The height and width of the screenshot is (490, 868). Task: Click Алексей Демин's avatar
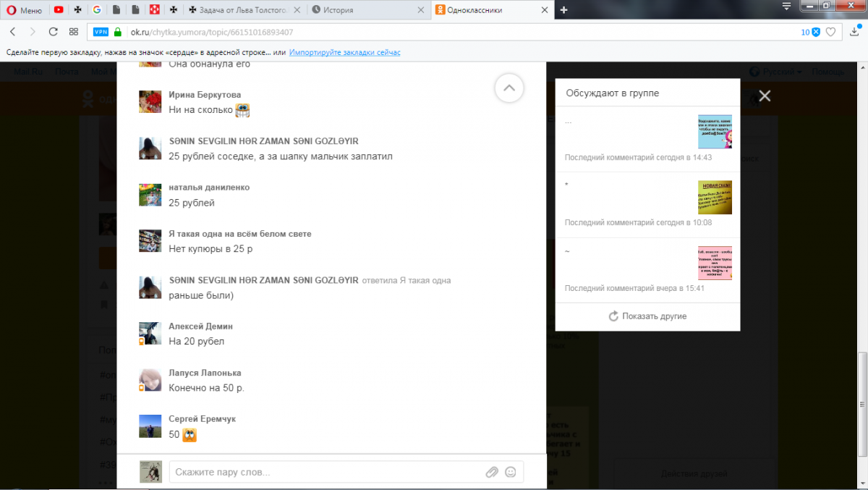pyautogui.click(x=150, y=334)
